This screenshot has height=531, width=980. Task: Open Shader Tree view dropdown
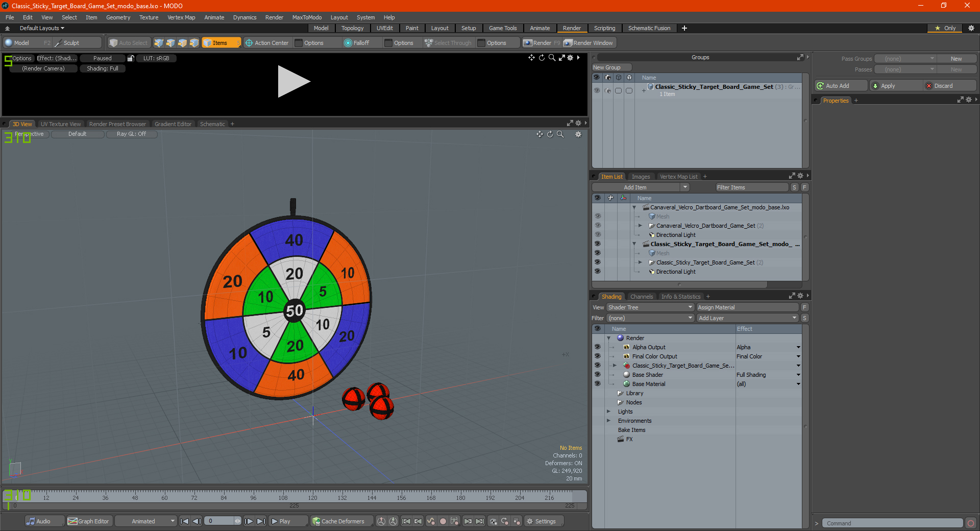(650, 307)
